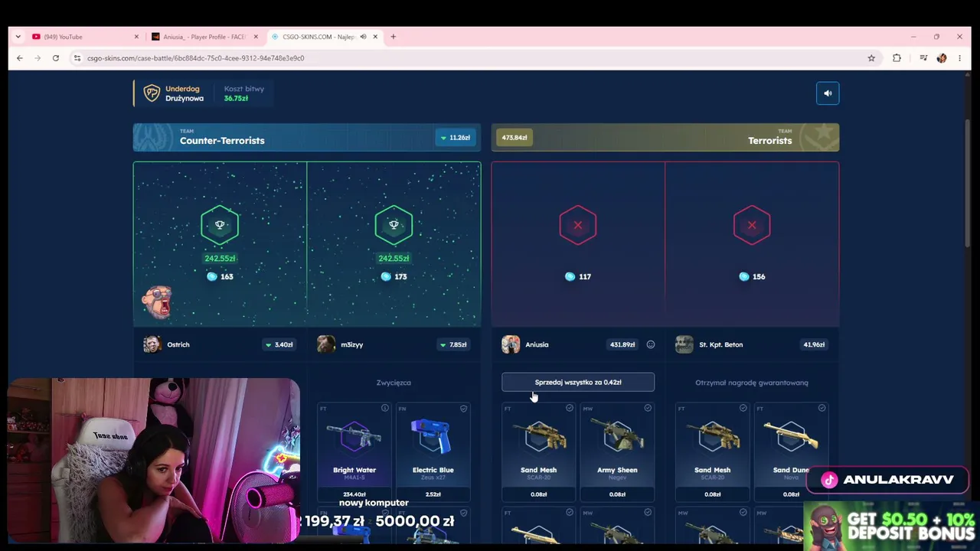Viewport: 980px width, 551px height.
Task: Click the 173 gem count
Action: (x=394, y=277)
